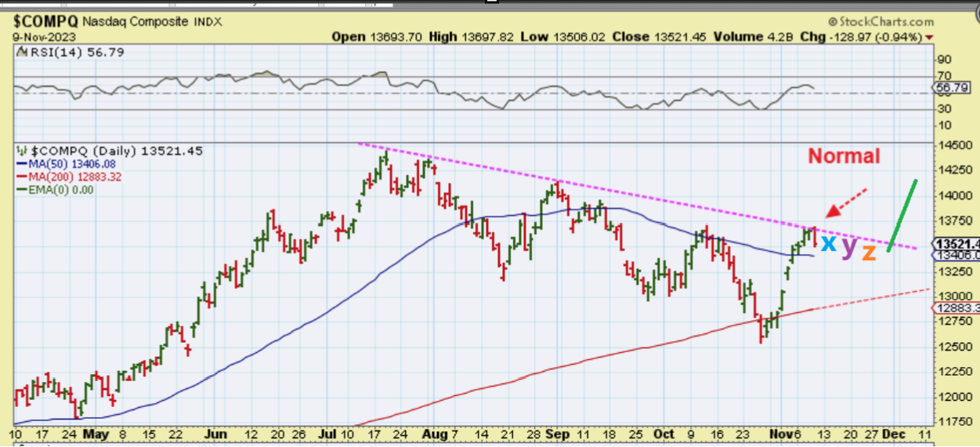The height and width of the screenshot is (447, 980).
Task: Click the MA(200) 12883.32 legend entry
Action: [x=71, y=176]
